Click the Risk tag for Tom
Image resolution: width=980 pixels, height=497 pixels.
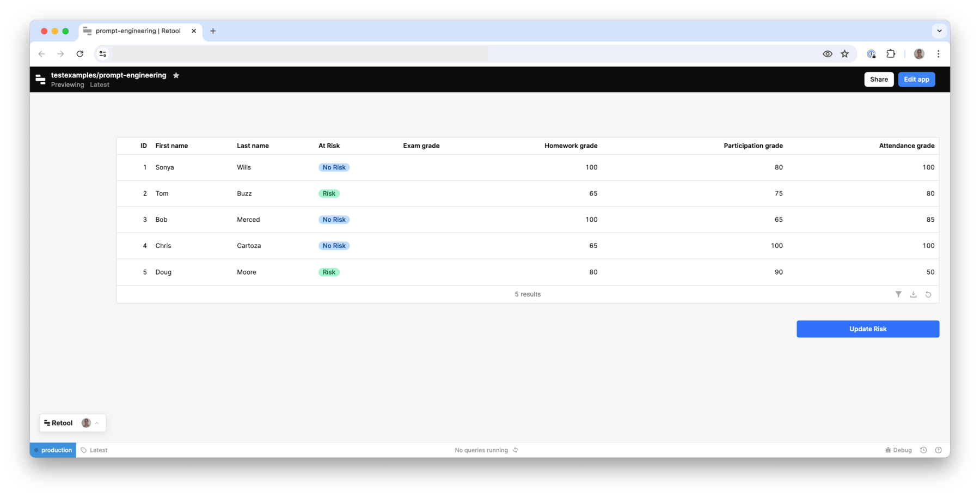pyautogui.click(x=329, y=193)
